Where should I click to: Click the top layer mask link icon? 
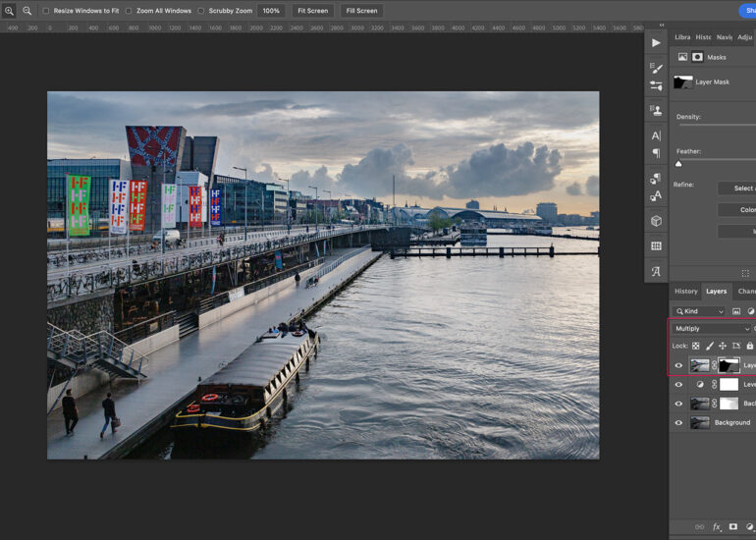pos(714,365)
